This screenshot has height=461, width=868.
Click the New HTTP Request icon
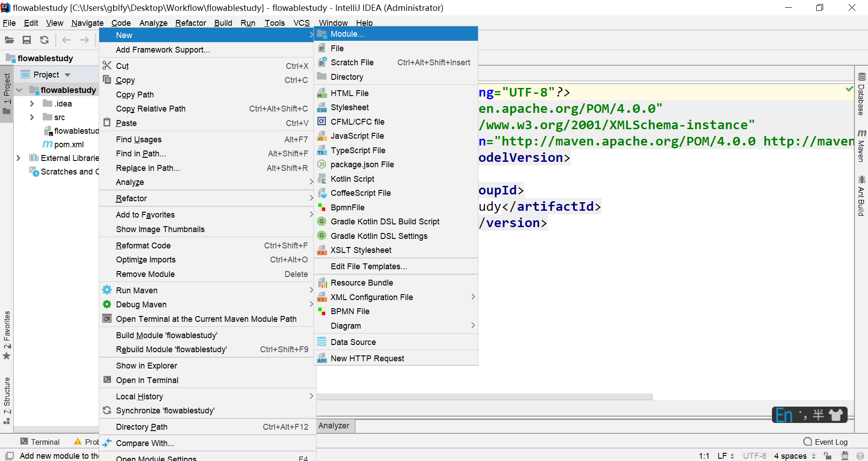coord(322,358)
